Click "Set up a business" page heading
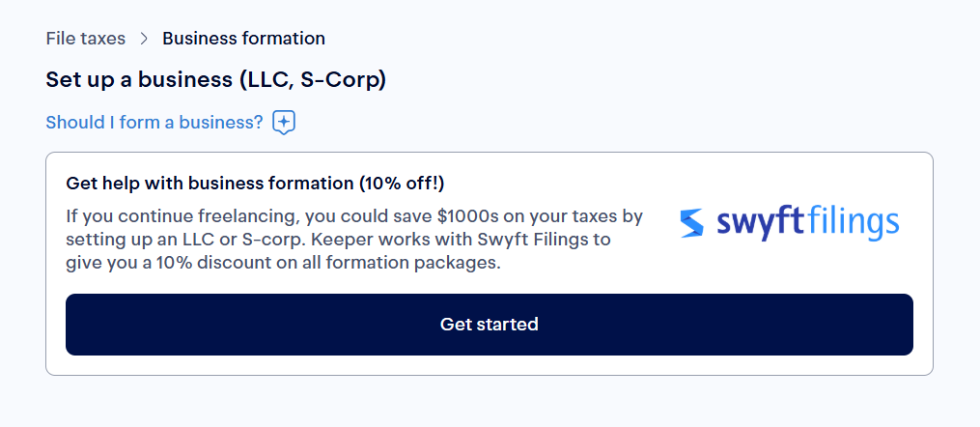This screenshot has height=427, width=980. (x=139, y=80)
